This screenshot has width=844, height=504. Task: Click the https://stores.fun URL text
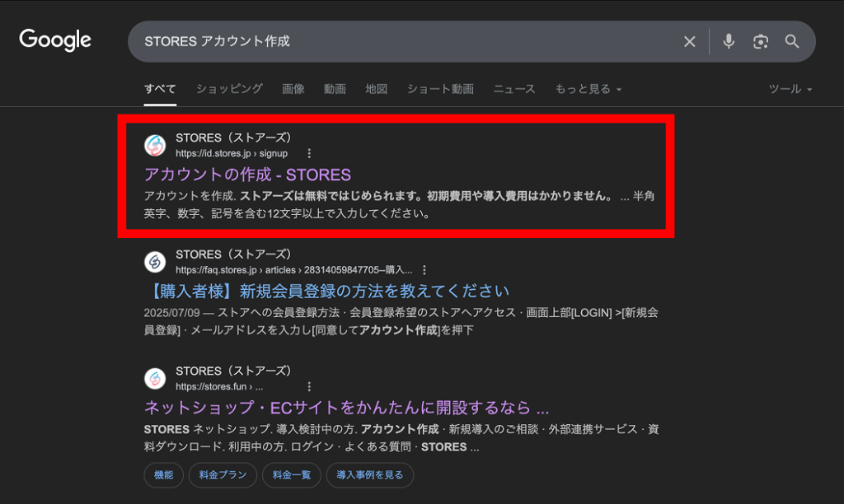219,386
